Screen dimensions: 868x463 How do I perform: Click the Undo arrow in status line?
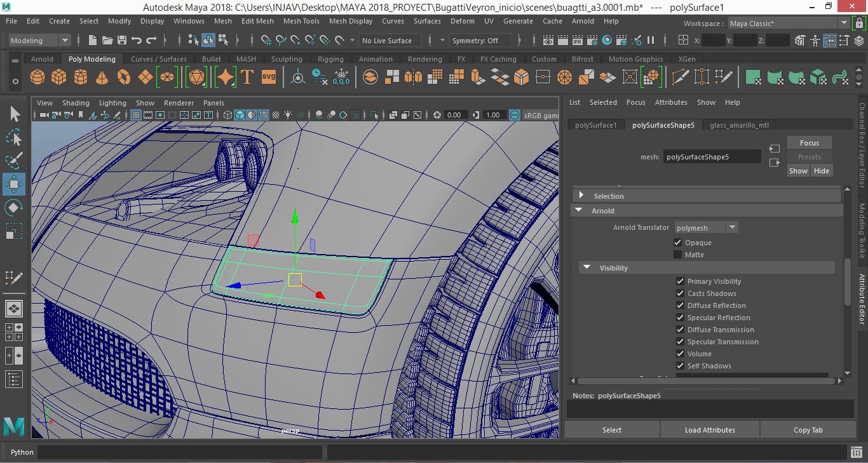tap(137, 40)
